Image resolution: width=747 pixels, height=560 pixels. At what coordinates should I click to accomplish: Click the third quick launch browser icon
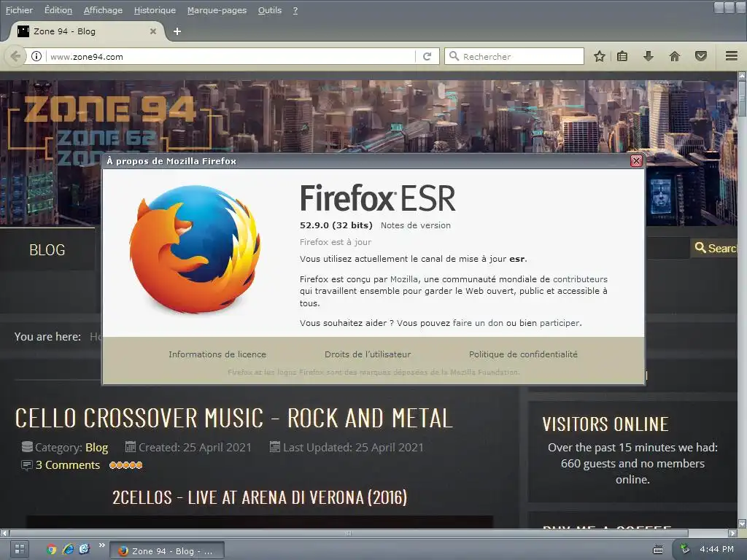pyautogui.click(x=85, y=549)
